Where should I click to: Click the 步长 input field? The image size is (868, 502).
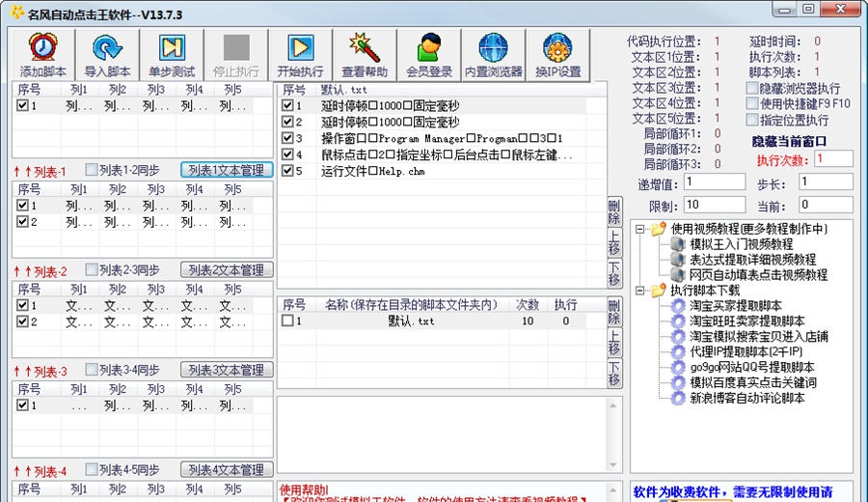pos(826,181)
